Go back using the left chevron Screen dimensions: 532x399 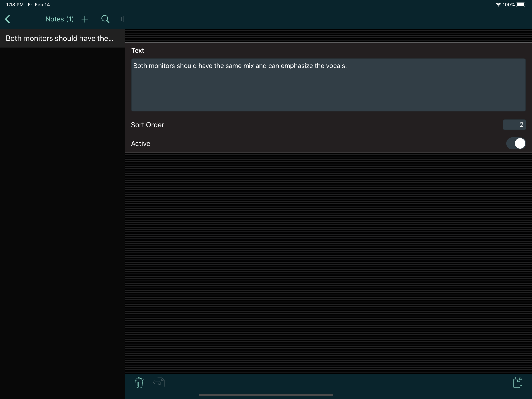(8, 19)
